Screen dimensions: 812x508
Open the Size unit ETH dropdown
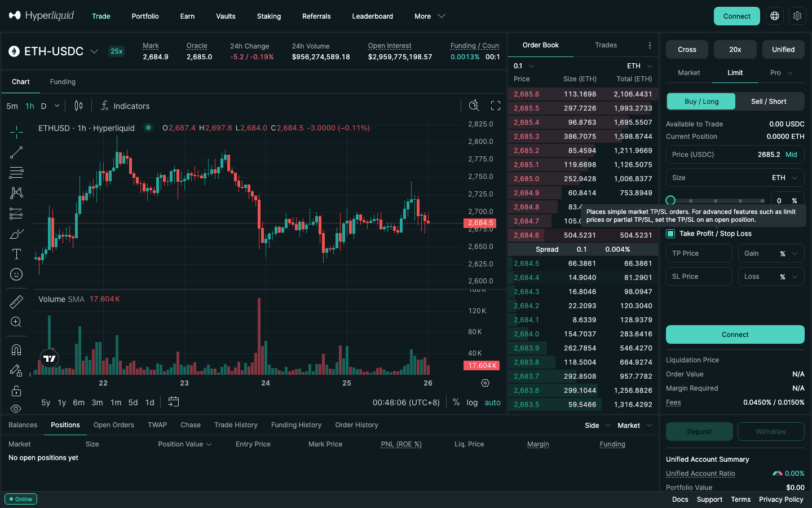[x=785, y=178]
